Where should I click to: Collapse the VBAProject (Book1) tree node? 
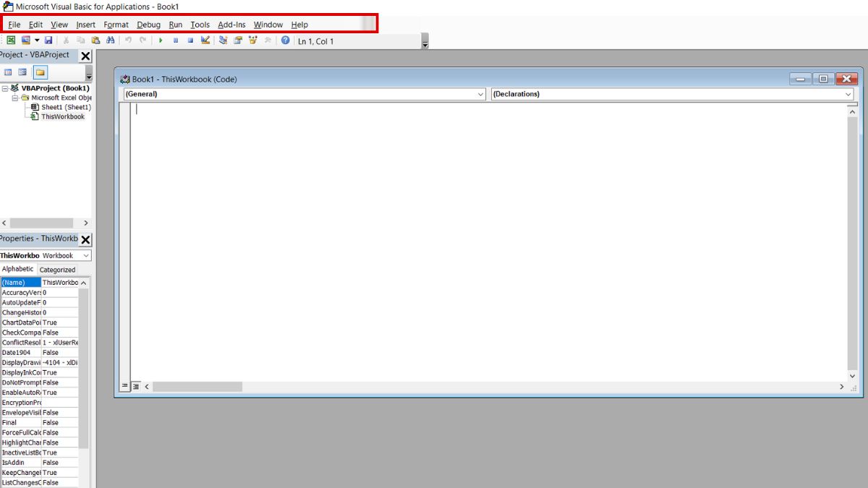(5, 88)
